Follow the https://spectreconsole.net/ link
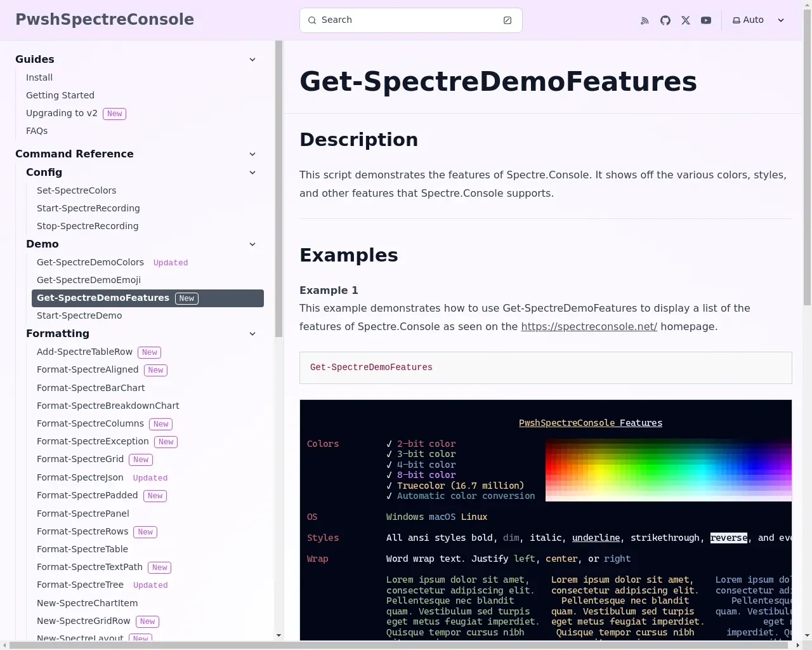This screenshot has height=650, width=812. click(x=589, y=326)
